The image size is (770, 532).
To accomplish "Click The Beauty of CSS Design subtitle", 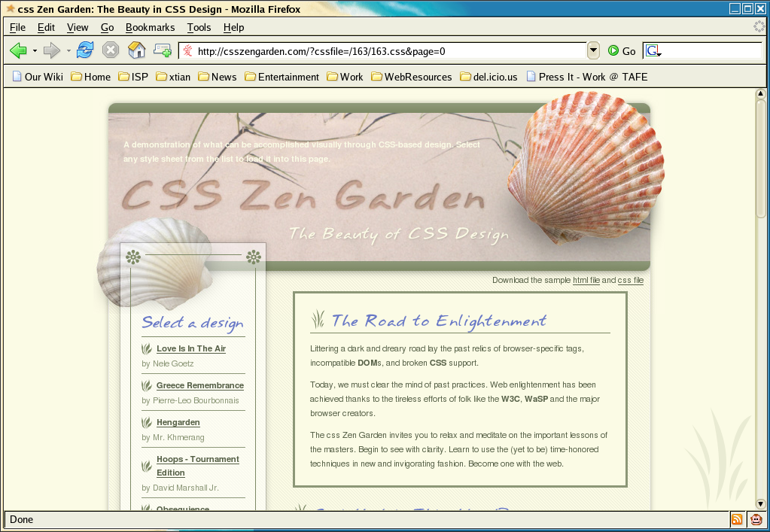I will tap(399, 234).
